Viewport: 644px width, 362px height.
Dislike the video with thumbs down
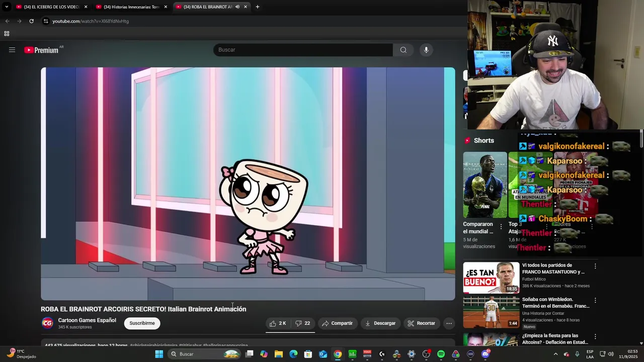click(x=303, y=323)
